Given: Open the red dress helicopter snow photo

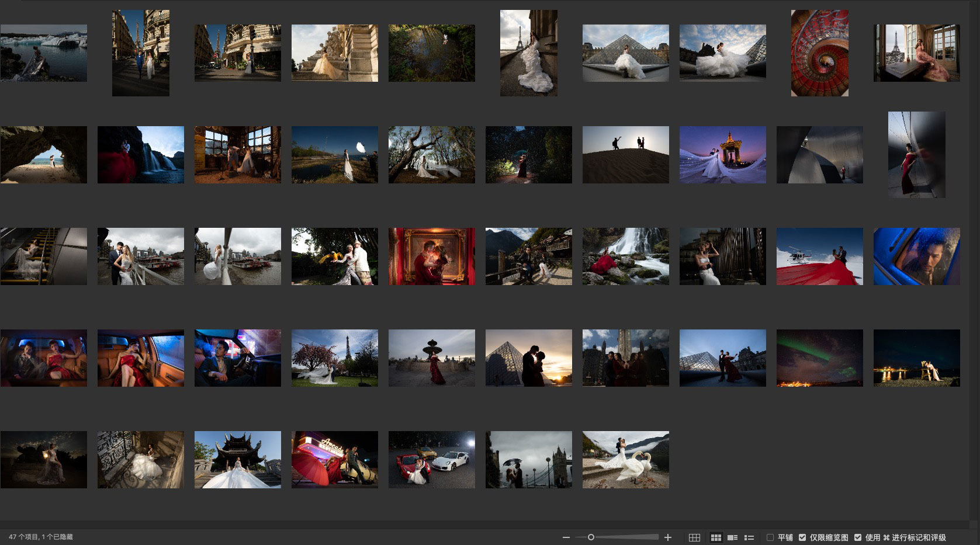Looking at the screenshot, I should pyautogui.click(x=819, y=256).
